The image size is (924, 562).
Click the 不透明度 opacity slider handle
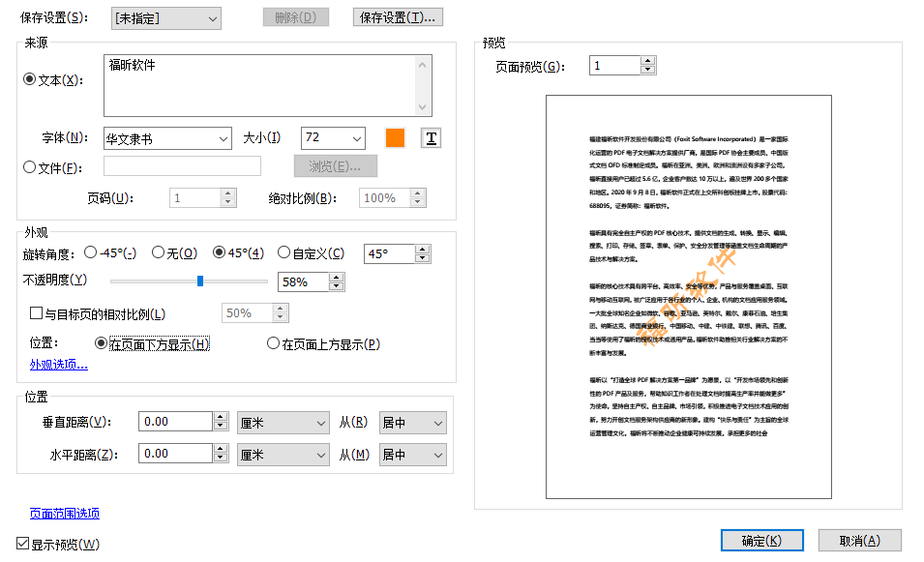tap(199, 281)
